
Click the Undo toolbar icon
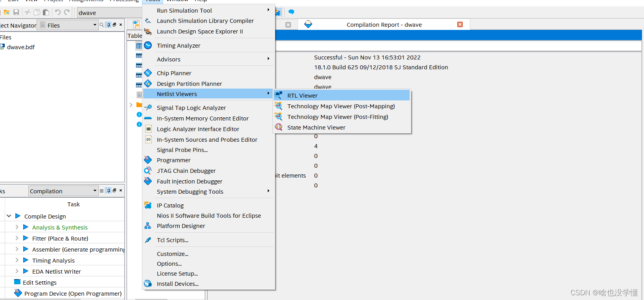(58, 13)
